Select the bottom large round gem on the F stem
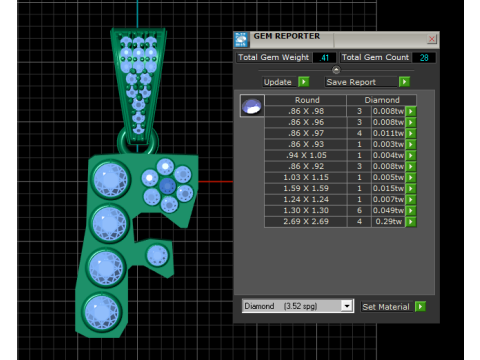Screen dimensions: 480x360 coord(102,312)
